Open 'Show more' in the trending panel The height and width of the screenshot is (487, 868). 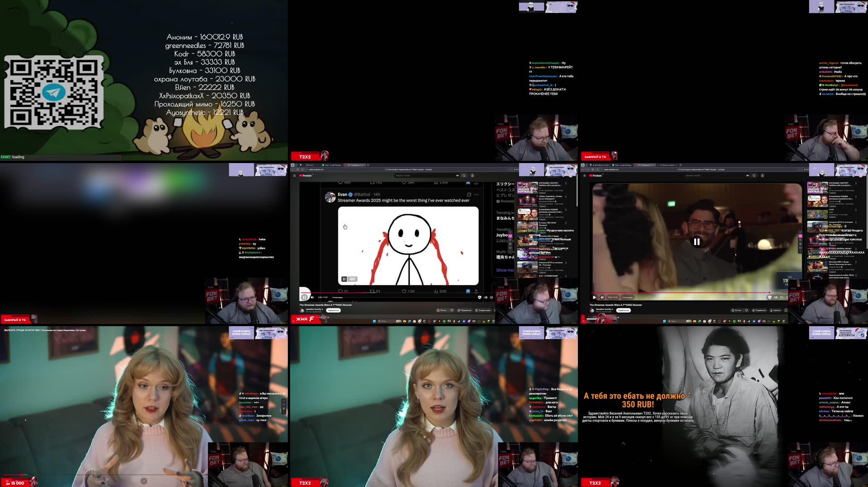[504, 269]
